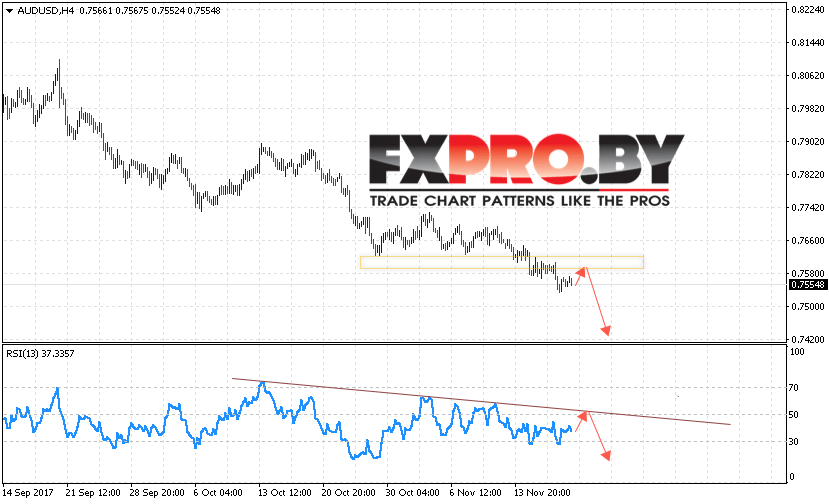
Task: Select price scale value 0.82240
Action: 808,9
